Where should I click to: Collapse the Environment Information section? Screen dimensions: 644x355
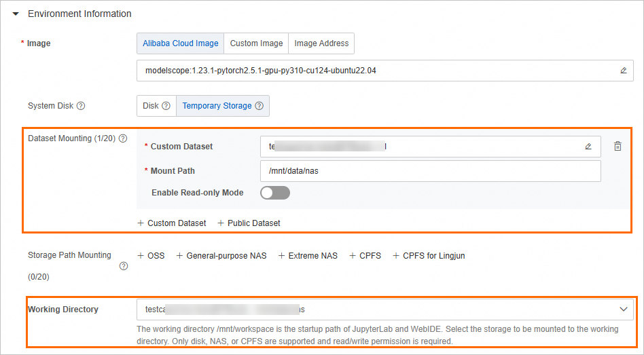tap(16, 14)
